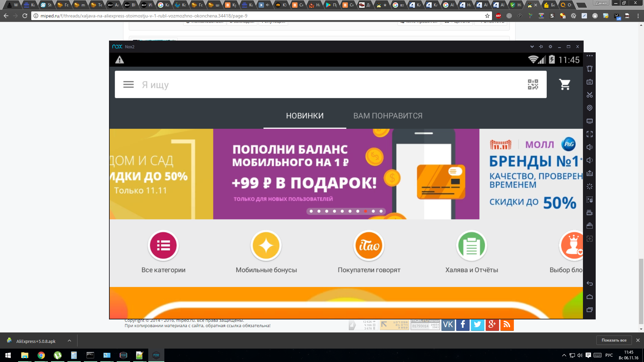644x362 pixels.
Task: Switch to the 'ВАМ ПОНРАВИТСЯ' tab
Action: click(x=388, y=116)
